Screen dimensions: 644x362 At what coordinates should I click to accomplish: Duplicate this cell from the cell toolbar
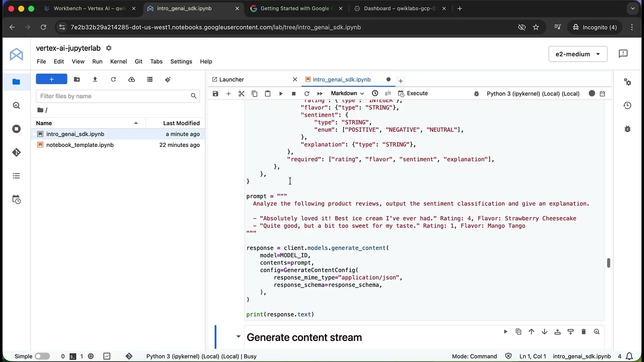[518, 332]
